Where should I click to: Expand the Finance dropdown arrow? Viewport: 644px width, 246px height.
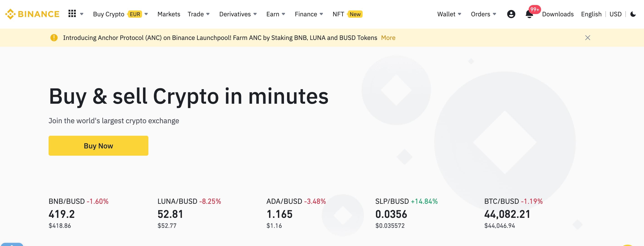coord(322,14)
